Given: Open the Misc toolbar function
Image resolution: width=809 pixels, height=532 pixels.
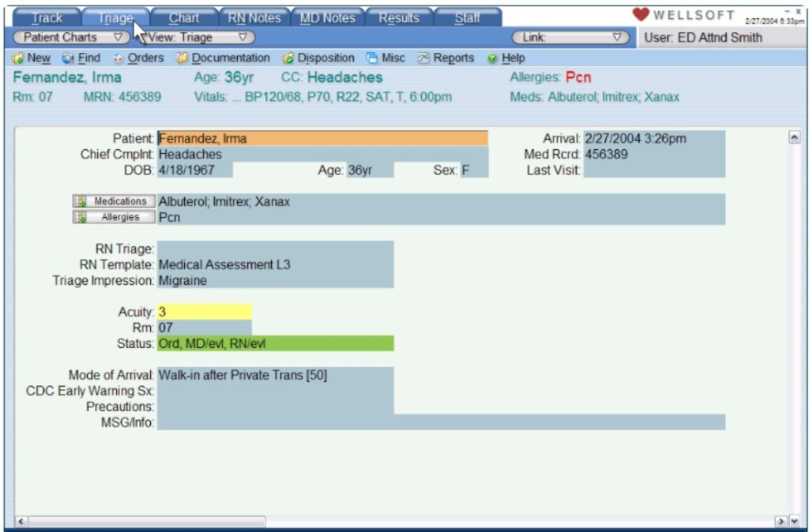Looking at the screenshot, I should tap(384, 58).
